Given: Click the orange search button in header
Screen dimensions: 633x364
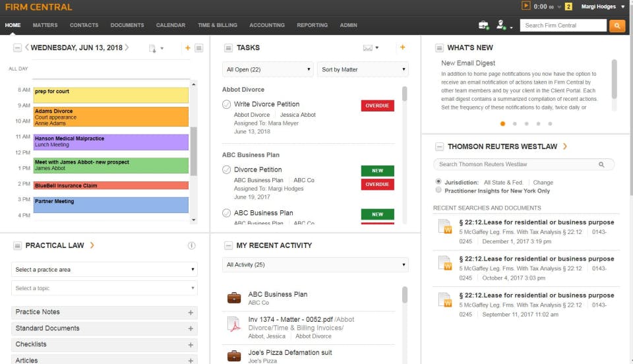Looking at the screenshot, I should [617, 26].
